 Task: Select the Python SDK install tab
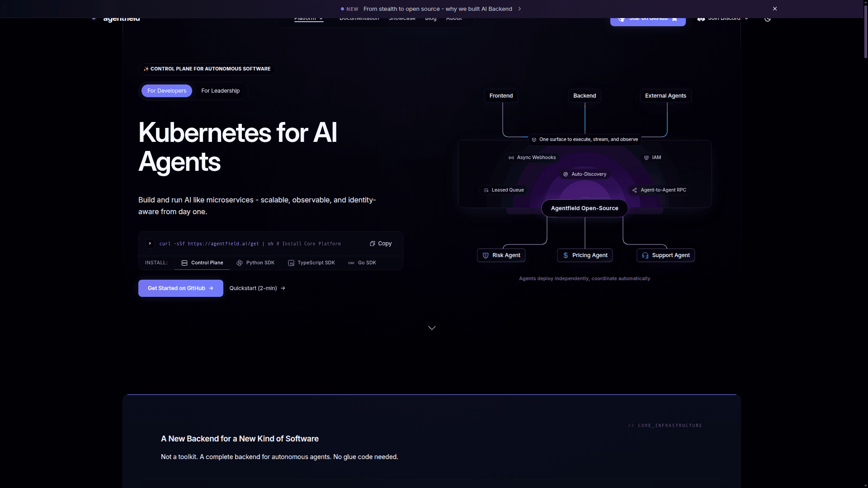(x=255, y=263)
